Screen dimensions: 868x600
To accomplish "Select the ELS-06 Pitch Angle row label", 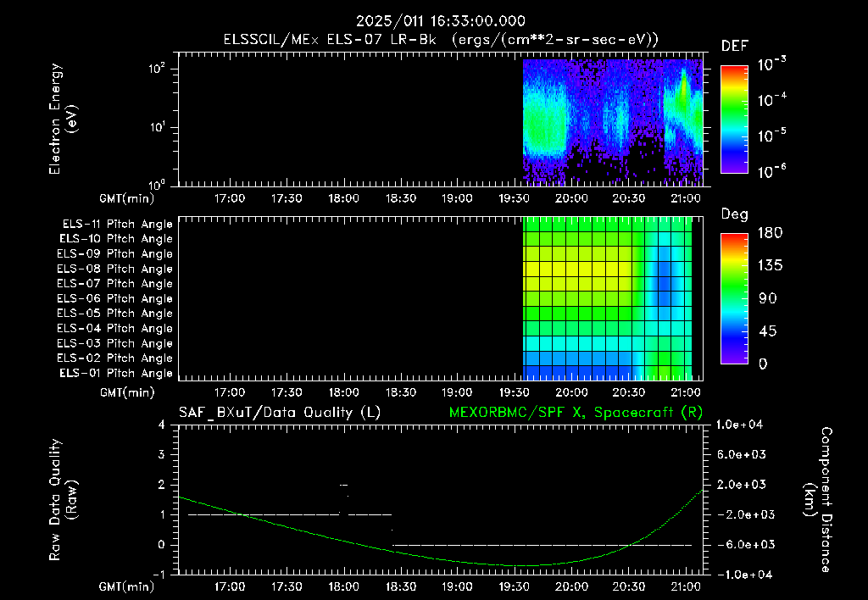I will [114, 299].
